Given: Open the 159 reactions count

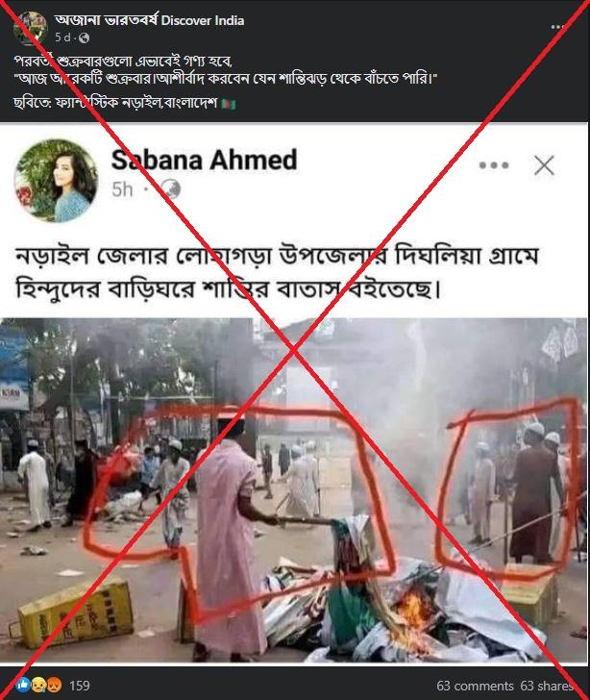Looking at the screenshot, I should tap(80, 686).
